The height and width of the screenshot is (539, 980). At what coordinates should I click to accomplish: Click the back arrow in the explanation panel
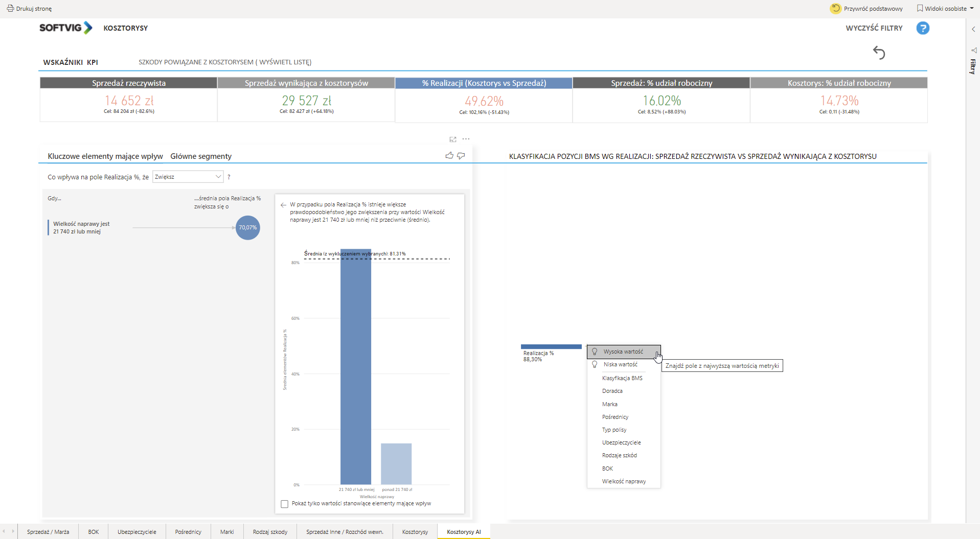click(x=283, y=205)
